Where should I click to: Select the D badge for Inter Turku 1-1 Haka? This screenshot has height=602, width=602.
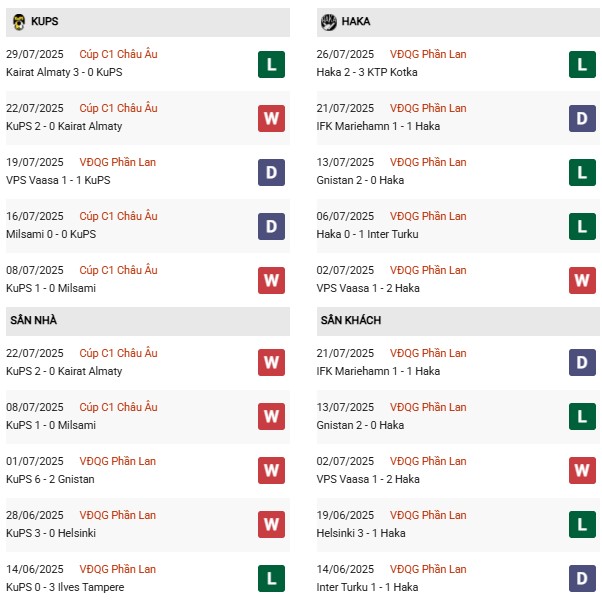[x=582, y=578]
